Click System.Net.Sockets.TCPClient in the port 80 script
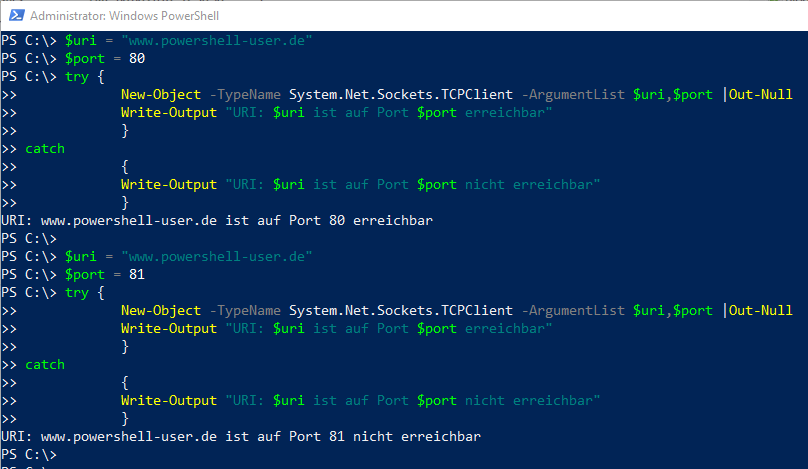 [401, 95]
